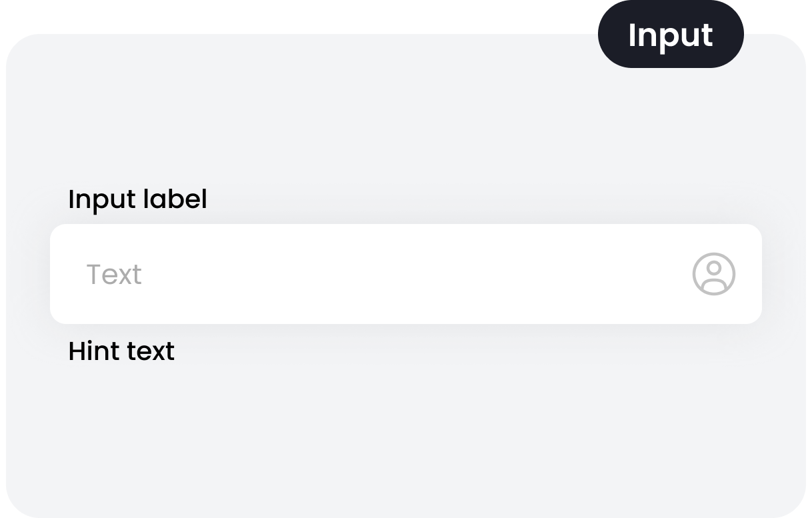Click the user silhouette inside the circle
The width and height of the screenshot is (812, 518).
coord(713,273)
